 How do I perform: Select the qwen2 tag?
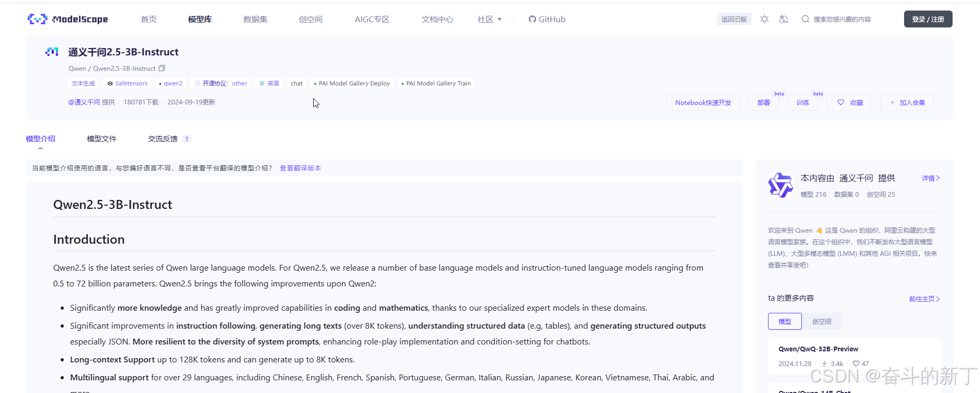tap(170, 83)
